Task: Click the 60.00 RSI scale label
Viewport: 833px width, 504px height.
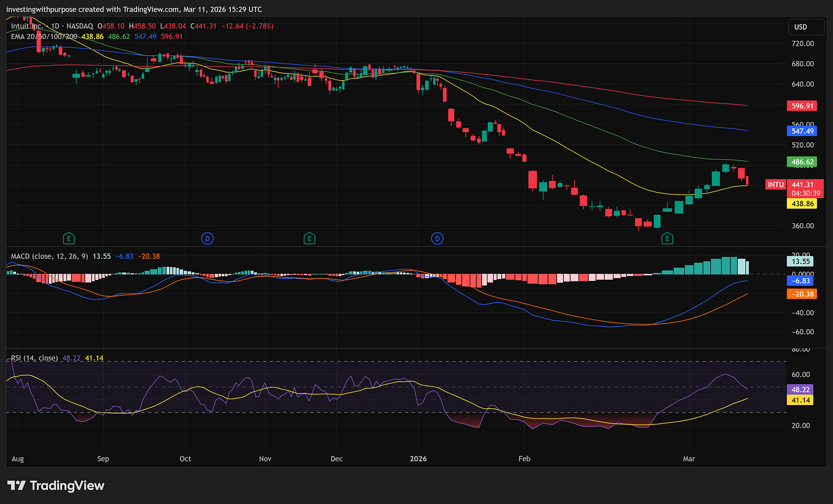Action: [x=801, y=375]
